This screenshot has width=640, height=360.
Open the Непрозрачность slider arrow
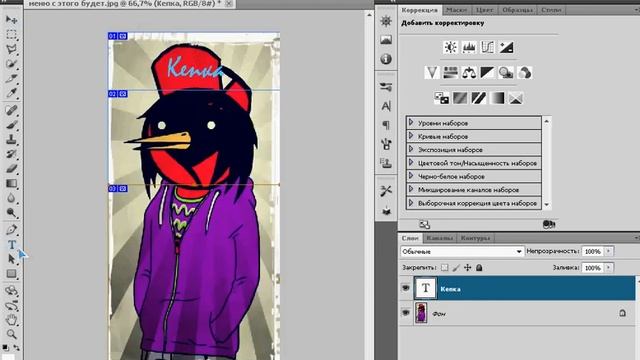coord(608,251)
